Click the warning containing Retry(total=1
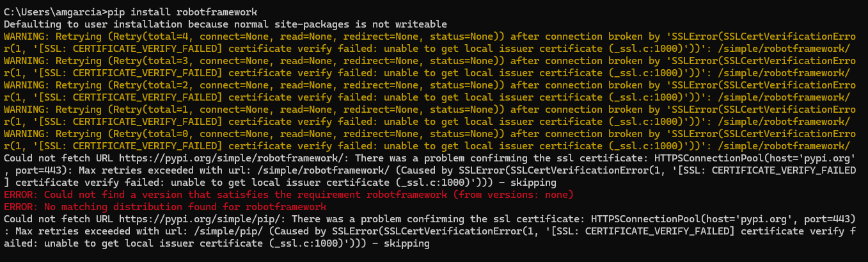Viewport: 868px width, 262px height. pos(429,116)
